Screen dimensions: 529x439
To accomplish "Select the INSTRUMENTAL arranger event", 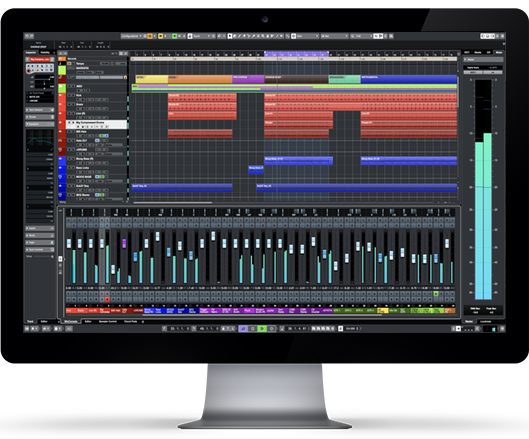I will coord(409,79).
